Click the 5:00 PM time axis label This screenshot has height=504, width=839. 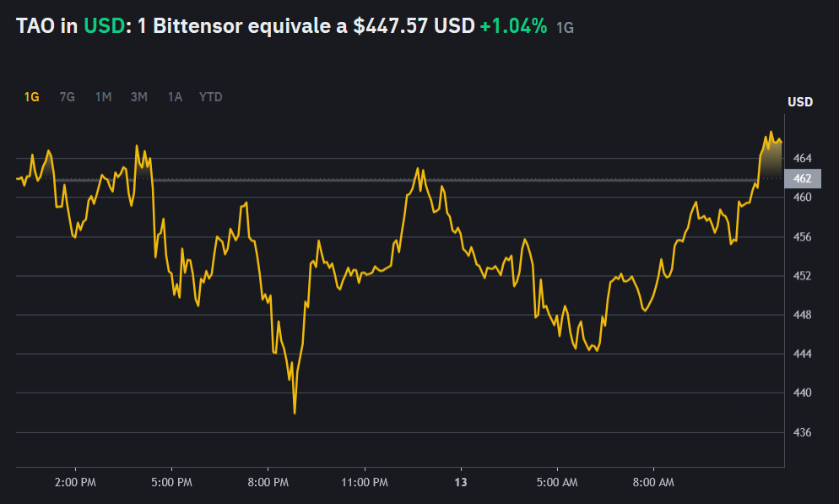[x=171, y=482]
